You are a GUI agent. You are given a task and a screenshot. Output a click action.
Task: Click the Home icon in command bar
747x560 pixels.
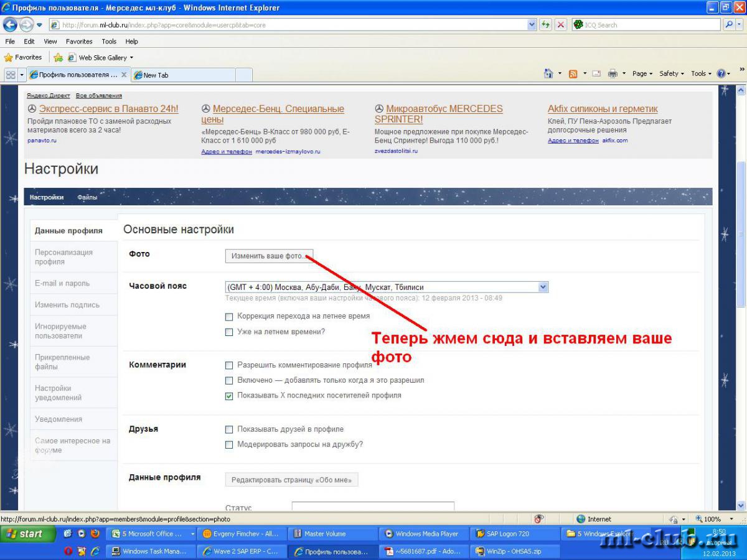coord(548,73)
